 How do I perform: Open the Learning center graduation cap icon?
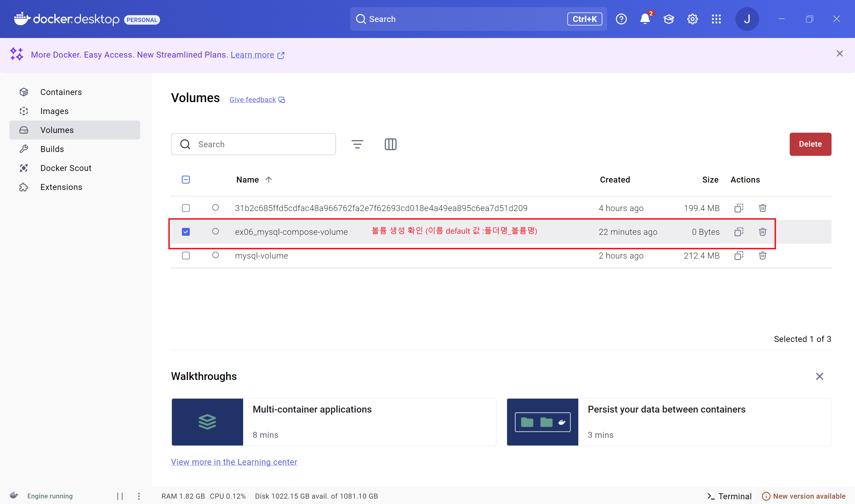click(669, 19)
